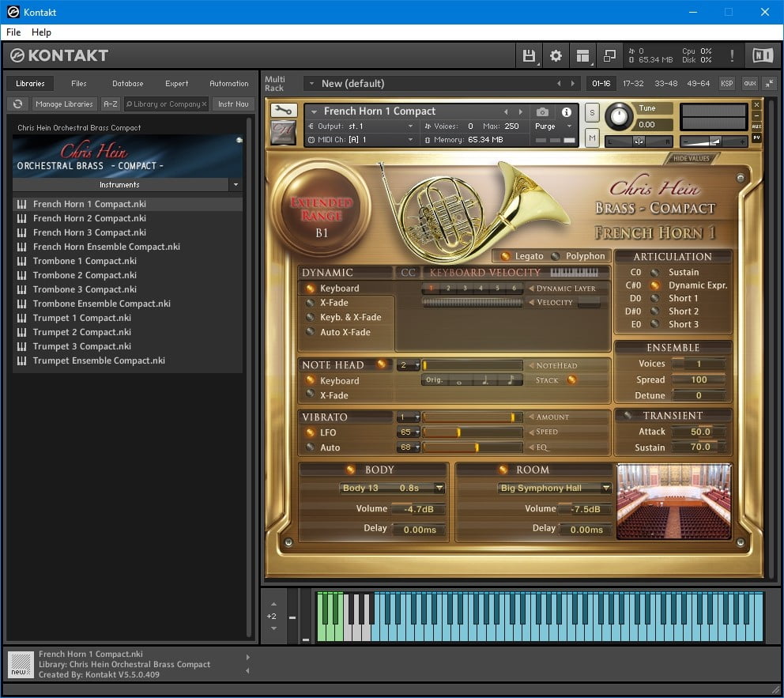The height and width of the screenshot is (698, 784).
Task: Click the vibrato Speed slider
Action: (472, 432)
